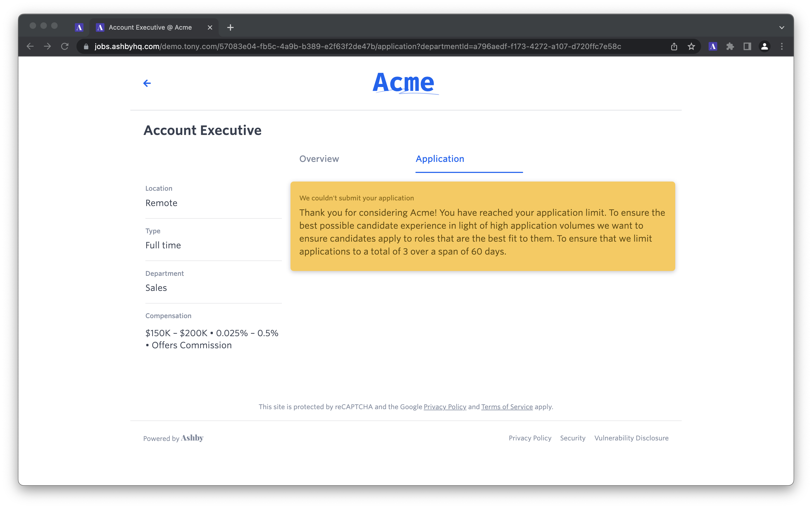The height and width of the screenshot is (508, 812).
Task: Open the Vulnerability Disclosure footer link
Action: [631, 438]
